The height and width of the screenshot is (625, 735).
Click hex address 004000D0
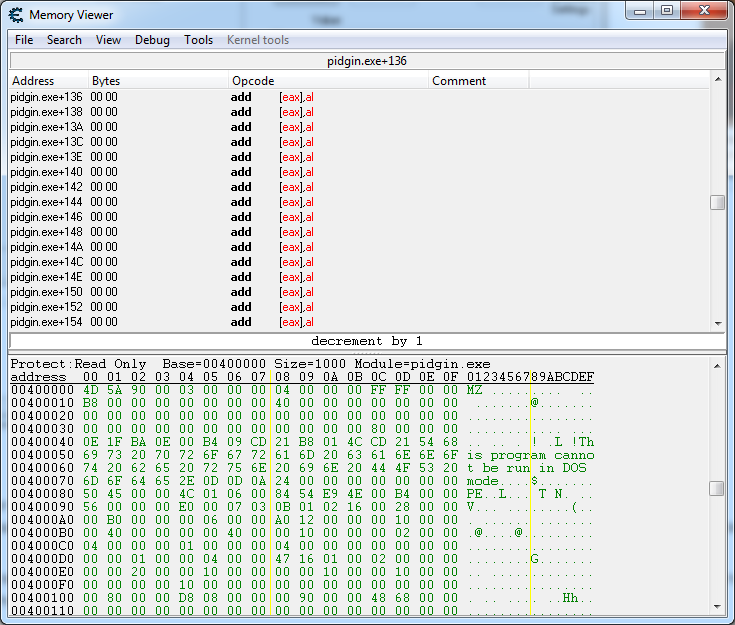coord(42,559)
